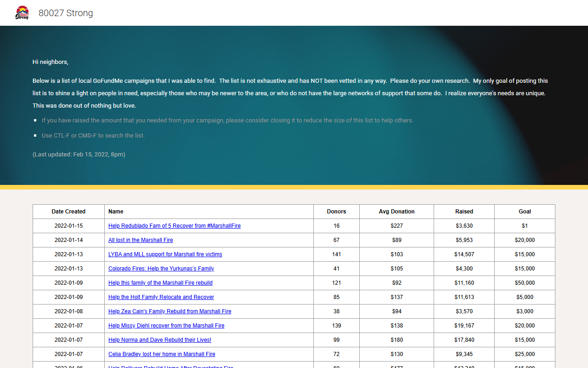
Task: Click the 80027 Strong logo icon
Action: [22, 13]
